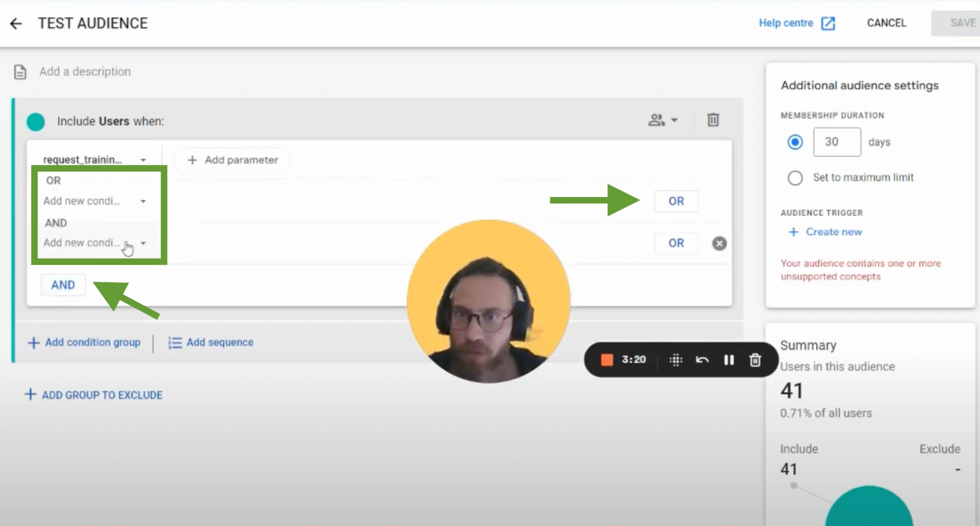980x526 pixels.
Task: Click the recorder restart arrow icon
Action: point(702,360)
